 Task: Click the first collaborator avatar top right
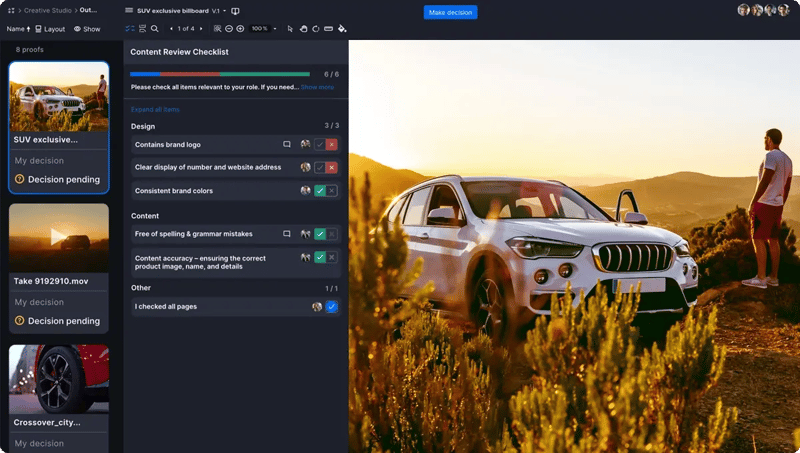743,10
